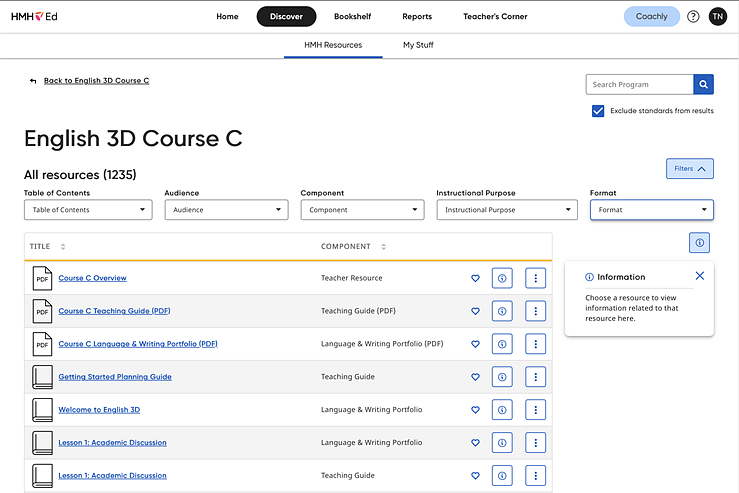Expand the Component filter dropdown
This screenshot has width=739, height=493.
coord(362,210)
